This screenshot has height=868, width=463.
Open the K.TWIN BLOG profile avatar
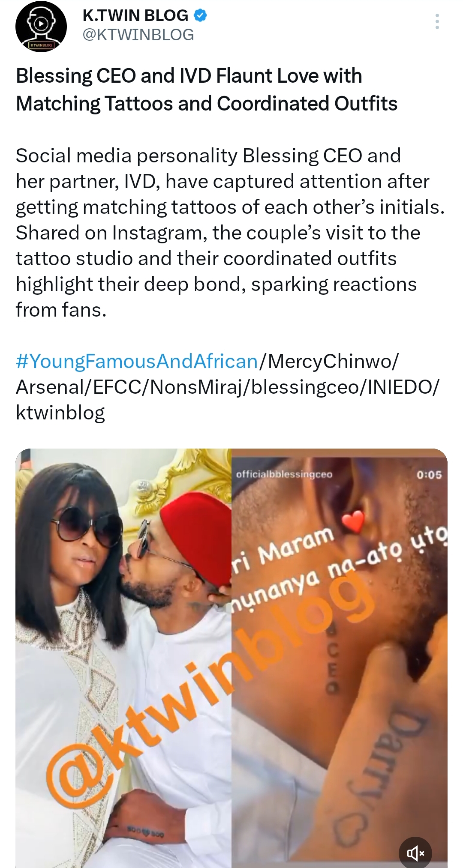click(41, 27)
